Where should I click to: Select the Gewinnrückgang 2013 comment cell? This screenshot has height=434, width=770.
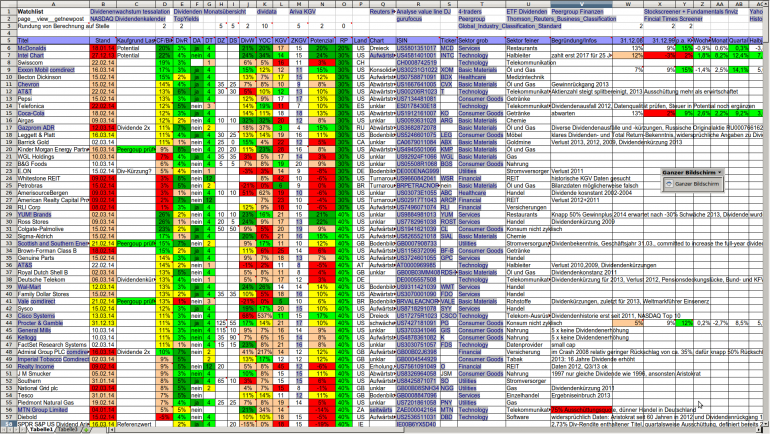581,84
